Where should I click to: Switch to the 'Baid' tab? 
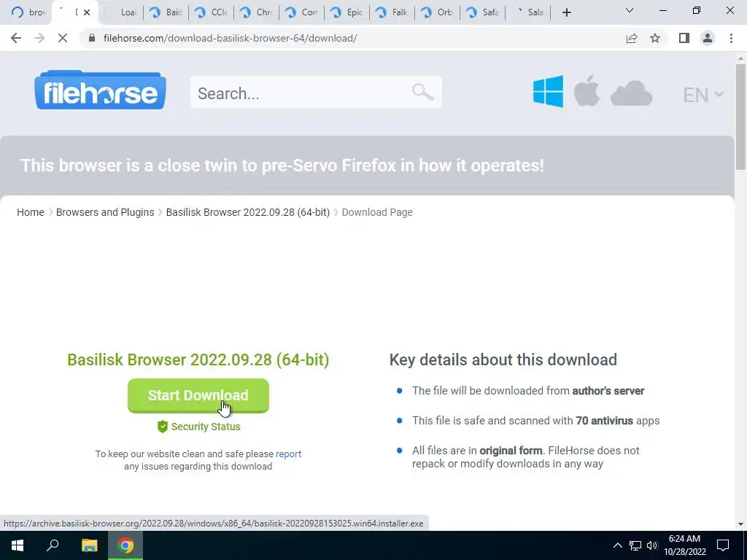[166, 12]
